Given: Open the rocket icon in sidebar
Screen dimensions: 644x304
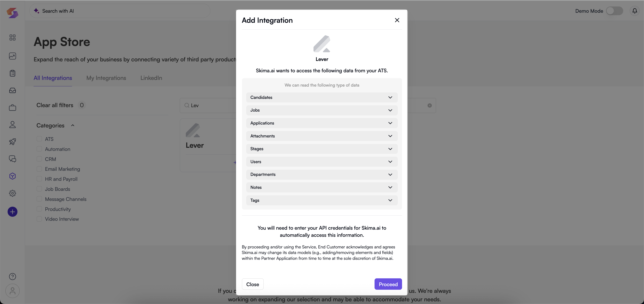Looking at the screenshot, I should (12, 142).
